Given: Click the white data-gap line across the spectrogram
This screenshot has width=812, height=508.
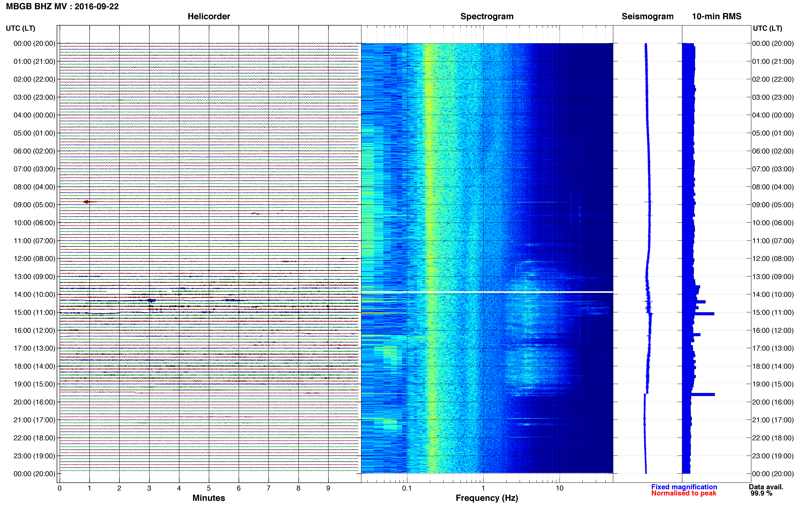Looking at the screenshot, I should [487, 292].
